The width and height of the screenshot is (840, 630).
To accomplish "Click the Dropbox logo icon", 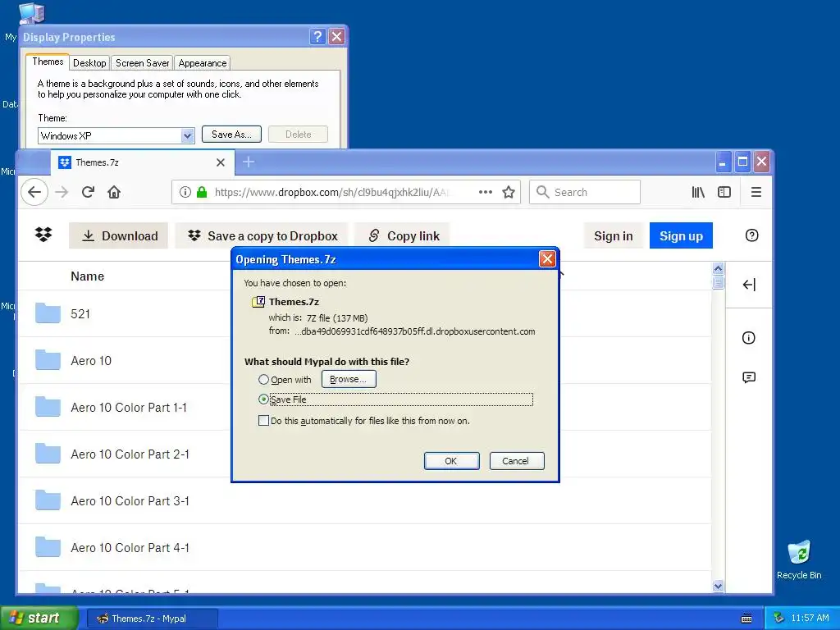I will click(x=43, y=234).
